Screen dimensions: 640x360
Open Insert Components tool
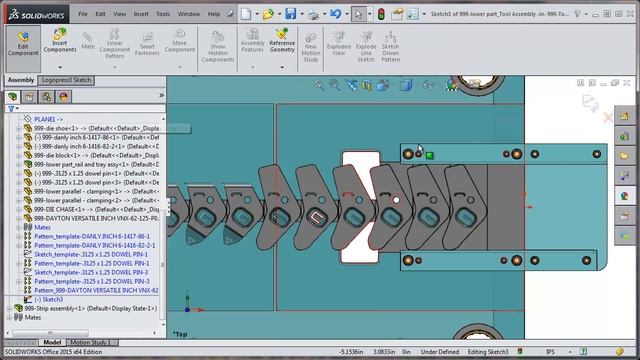click(60, 41)
